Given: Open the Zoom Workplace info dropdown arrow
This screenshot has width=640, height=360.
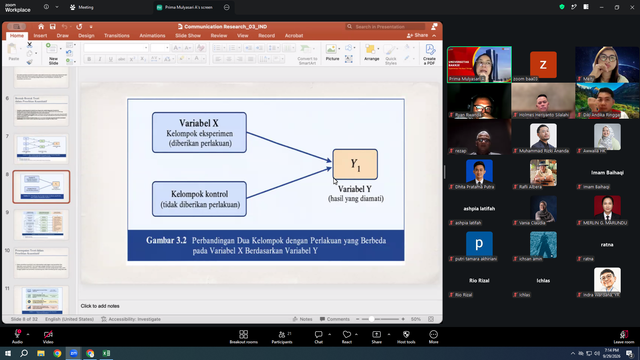Looking at the screenshot, I should point(57,7).
